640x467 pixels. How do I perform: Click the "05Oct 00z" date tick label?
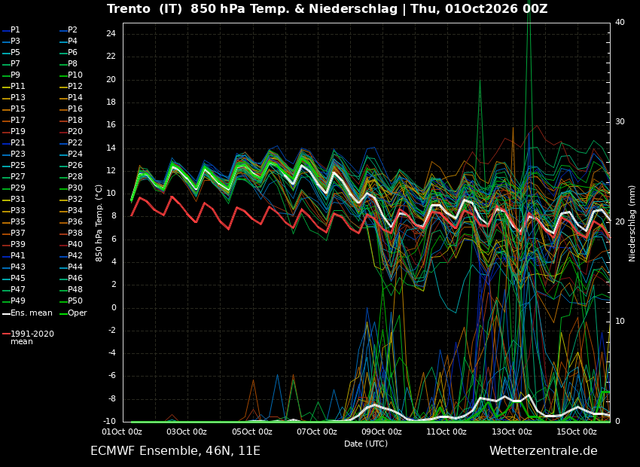[252, 432]
